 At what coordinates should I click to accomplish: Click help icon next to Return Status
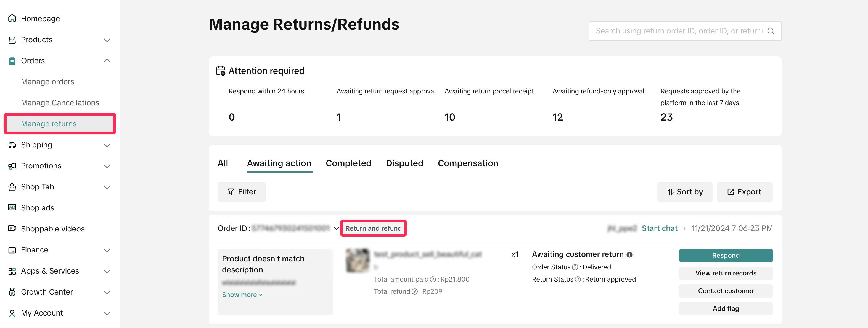tap(578, 279)
